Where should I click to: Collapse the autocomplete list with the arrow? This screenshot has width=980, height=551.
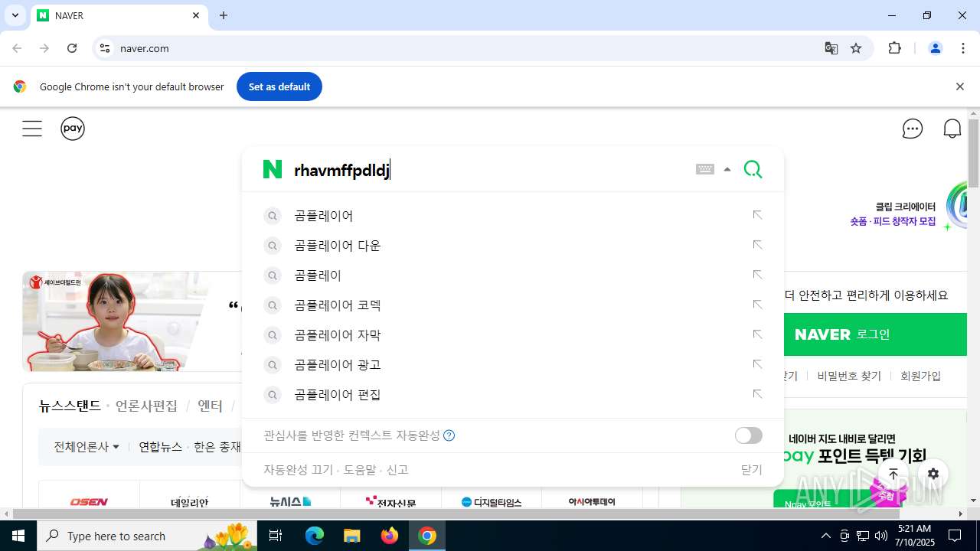(x=727, y=170)
